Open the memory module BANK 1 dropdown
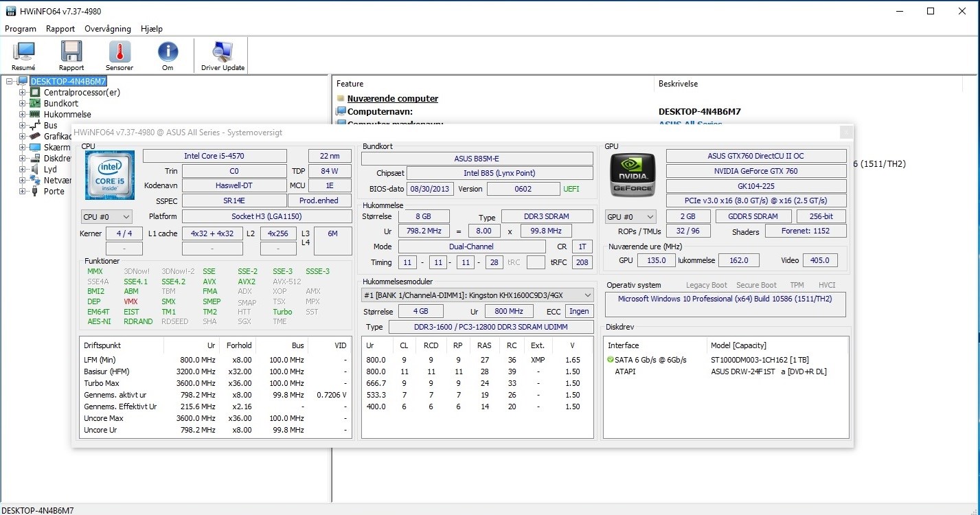 pos(477,295)
